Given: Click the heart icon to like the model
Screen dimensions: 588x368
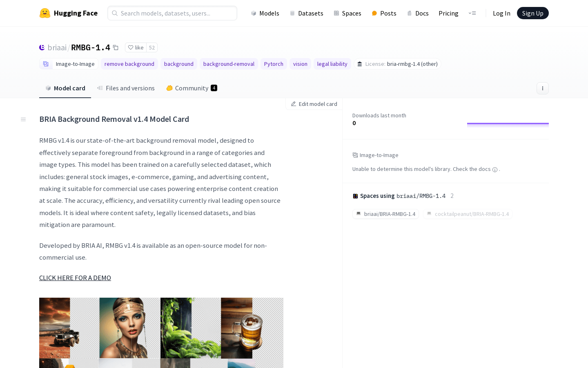Looking at the screenshot, I should click(130, 47).
